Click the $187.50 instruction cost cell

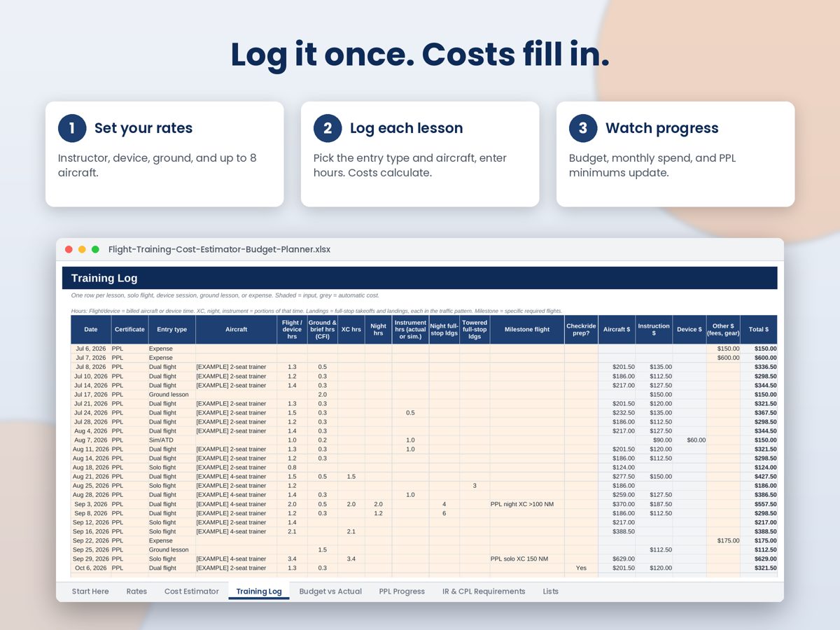pos(654,504)
